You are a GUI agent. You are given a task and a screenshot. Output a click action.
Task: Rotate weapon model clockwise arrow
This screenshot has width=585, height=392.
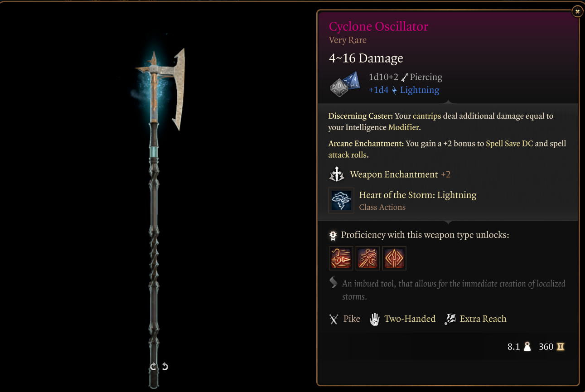(x=153, y=367)
